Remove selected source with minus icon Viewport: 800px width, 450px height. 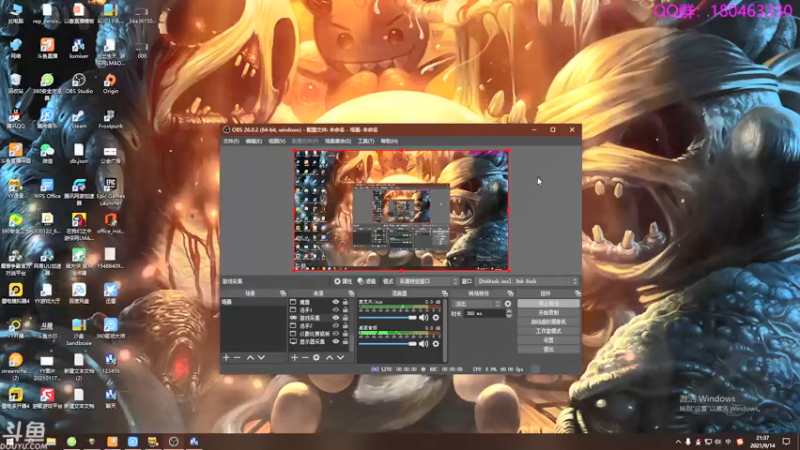pyautogui.click(x=305, y=358)
